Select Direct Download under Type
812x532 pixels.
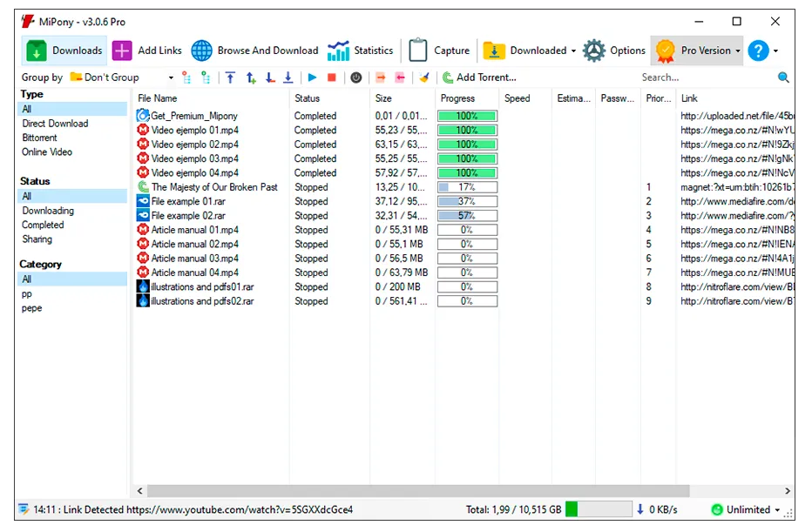point(55,124)
